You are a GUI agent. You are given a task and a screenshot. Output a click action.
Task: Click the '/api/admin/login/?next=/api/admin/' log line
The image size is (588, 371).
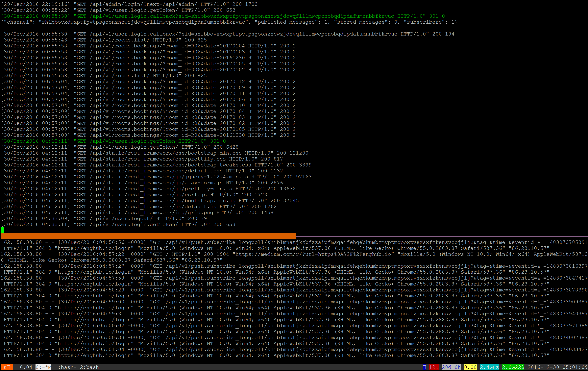pos(129,4)
